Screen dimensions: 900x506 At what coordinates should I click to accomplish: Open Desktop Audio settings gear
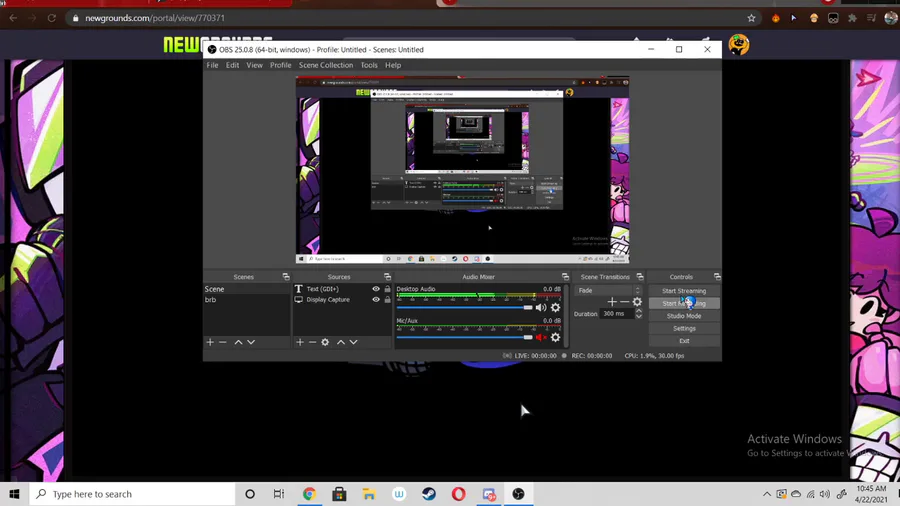pos(555,308)
